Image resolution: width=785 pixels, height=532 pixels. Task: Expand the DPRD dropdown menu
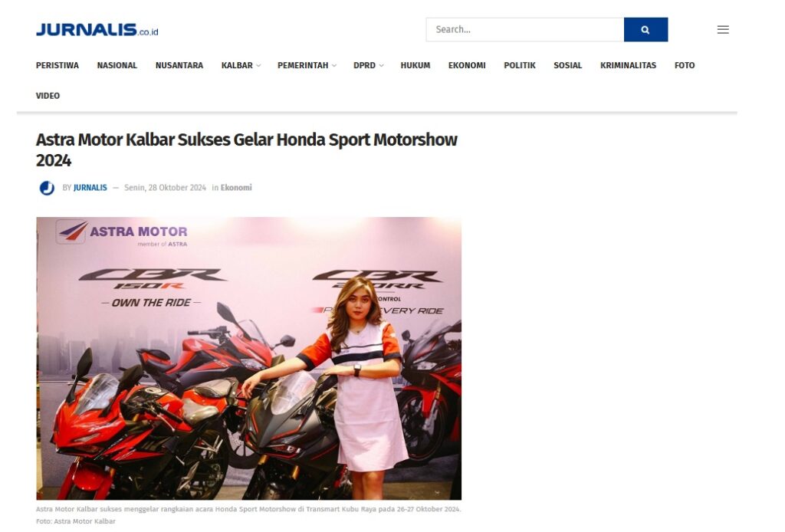pyautogui.click(x=369, y=66)
